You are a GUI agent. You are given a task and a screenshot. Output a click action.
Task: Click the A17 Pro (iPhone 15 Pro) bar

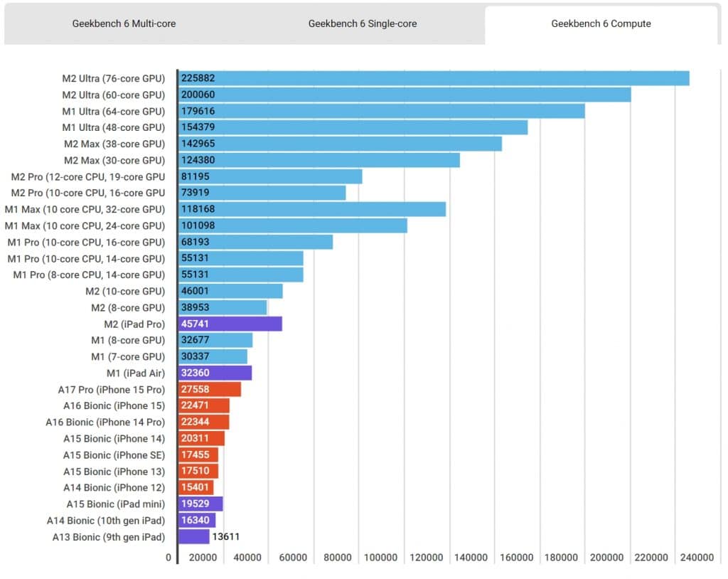point(210,389)
